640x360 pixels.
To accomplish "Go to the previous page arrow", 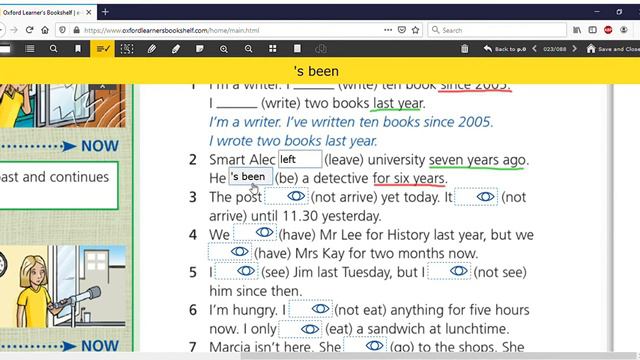I will point(534,49).
